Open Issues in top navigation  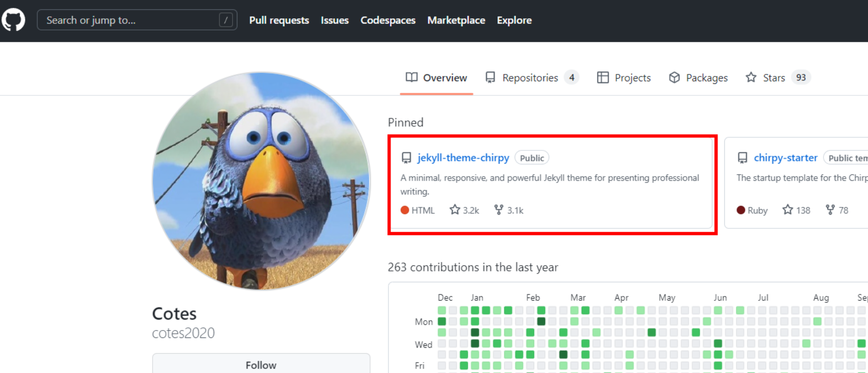[334, 20]
